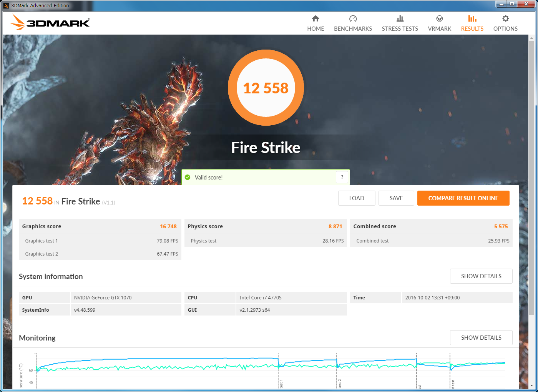This screenshot has height=392, width=538.
Task: Click the Results chart icon
Action: point(472,18)
